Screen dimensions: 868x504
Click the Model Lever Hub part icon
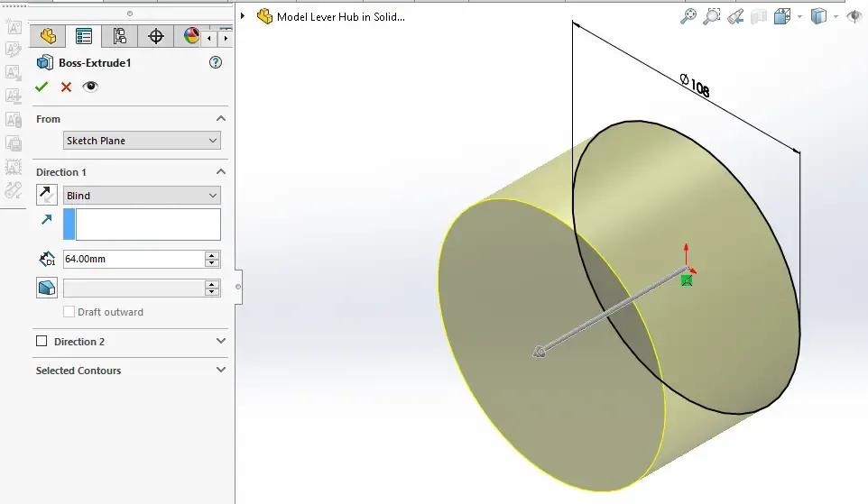pos(264,16)
